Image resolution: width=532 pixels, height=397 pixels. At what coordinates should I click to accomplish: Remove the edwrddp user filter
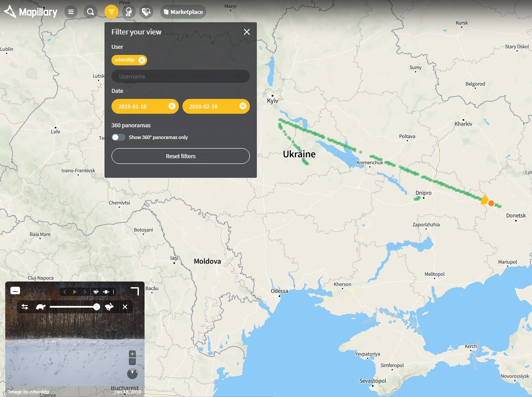[142, 60]
